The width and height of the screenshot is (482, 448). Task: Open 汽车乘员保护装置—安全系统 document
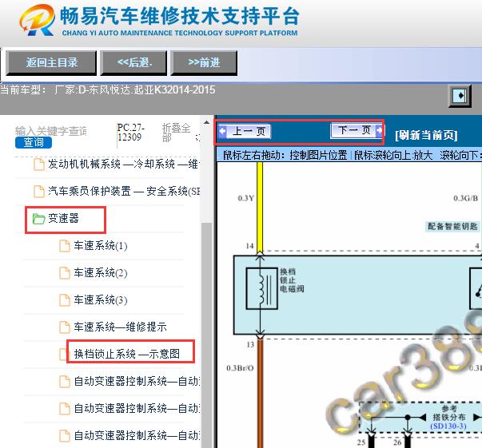124,191
